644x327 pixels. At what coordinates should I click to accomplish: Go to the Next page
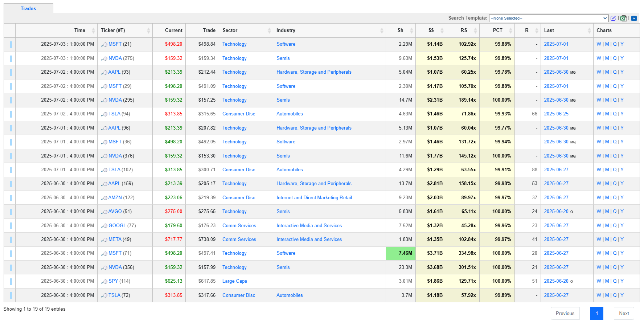[624, 314]
